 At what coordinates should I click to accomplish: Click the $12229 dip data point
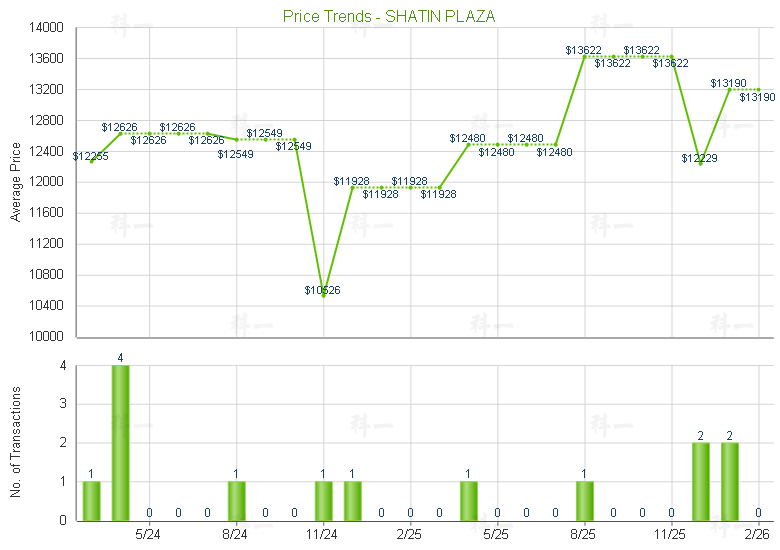click(x=700, y=163)
